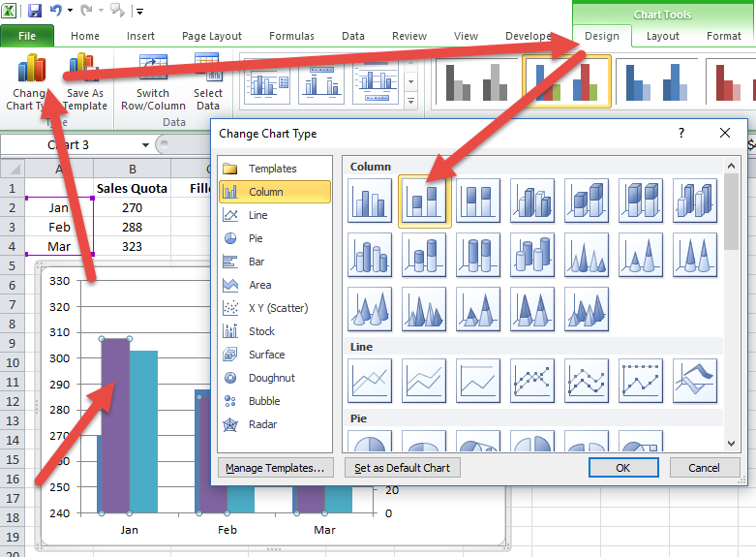Open the Formulas tab

[x=291, y=36]
